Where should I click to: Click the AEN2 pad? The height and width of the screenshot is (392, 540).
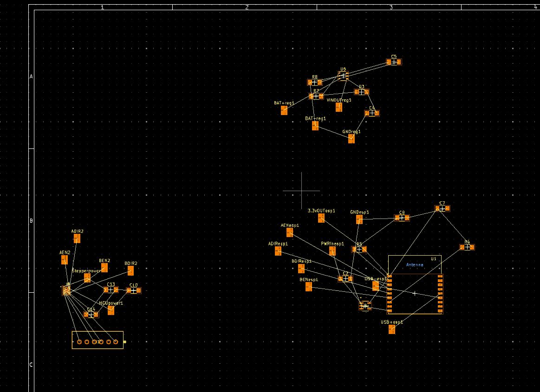[65, 260]
